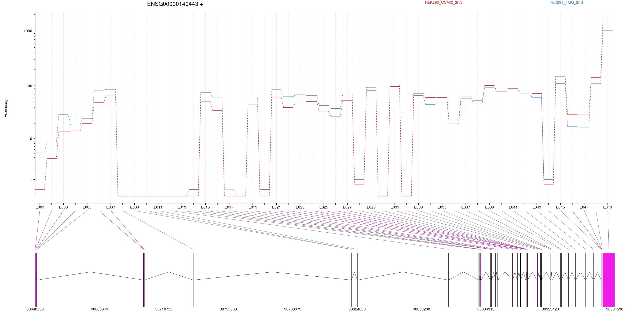Click exon label E011
This screenshot has width=644, height=322.
tap(158, 207)
